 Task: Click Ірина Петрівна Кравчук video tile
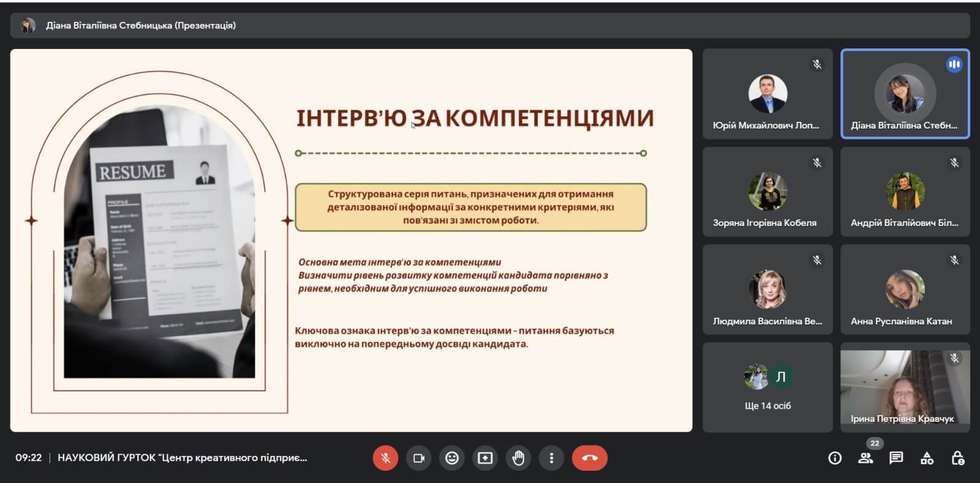click(x=905, y=387)
